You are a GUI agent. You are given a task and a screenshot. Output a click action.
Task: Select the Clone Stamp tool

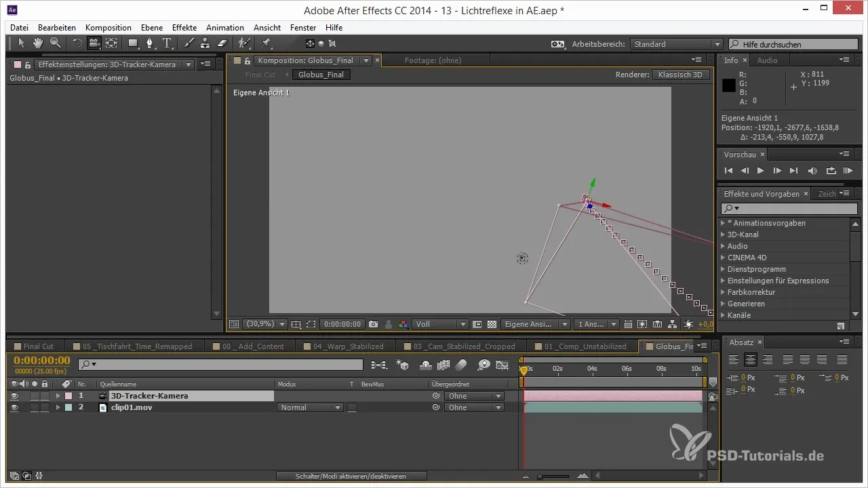pos(205,43)
